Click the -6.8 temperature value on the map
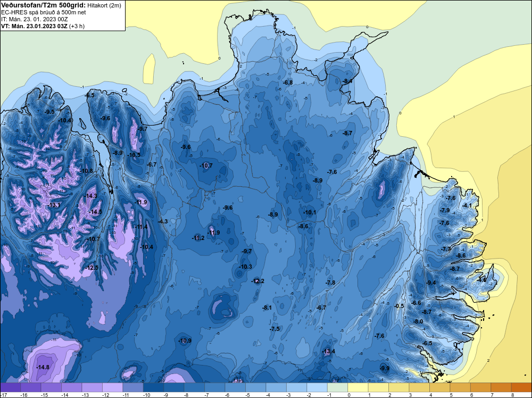Screen dimensions: 532x398 pos(288,82)
